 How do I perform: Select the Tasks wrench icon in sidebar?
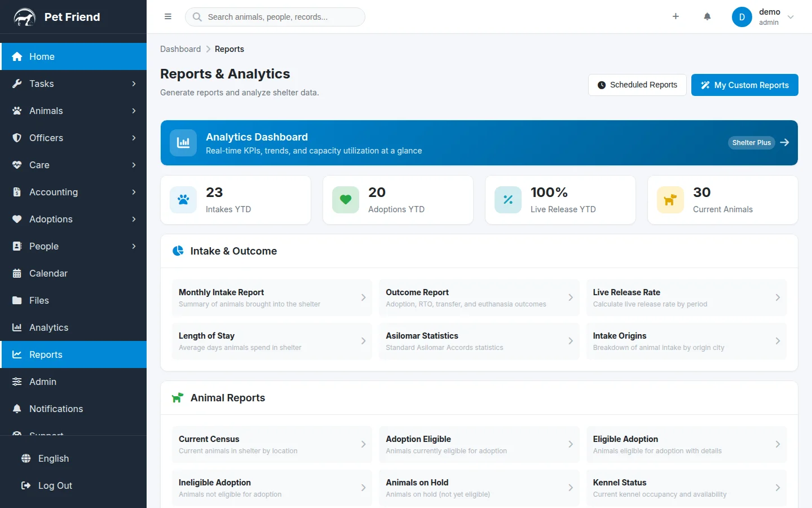point(17,84)
